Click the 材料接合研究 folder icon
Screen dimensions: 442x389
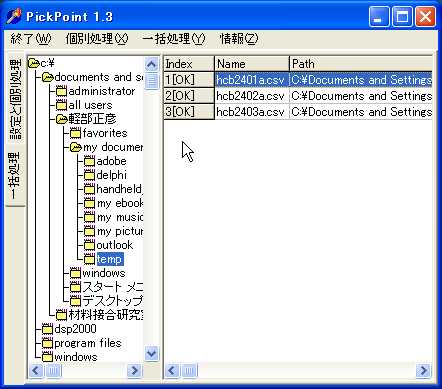click(61, 315)
